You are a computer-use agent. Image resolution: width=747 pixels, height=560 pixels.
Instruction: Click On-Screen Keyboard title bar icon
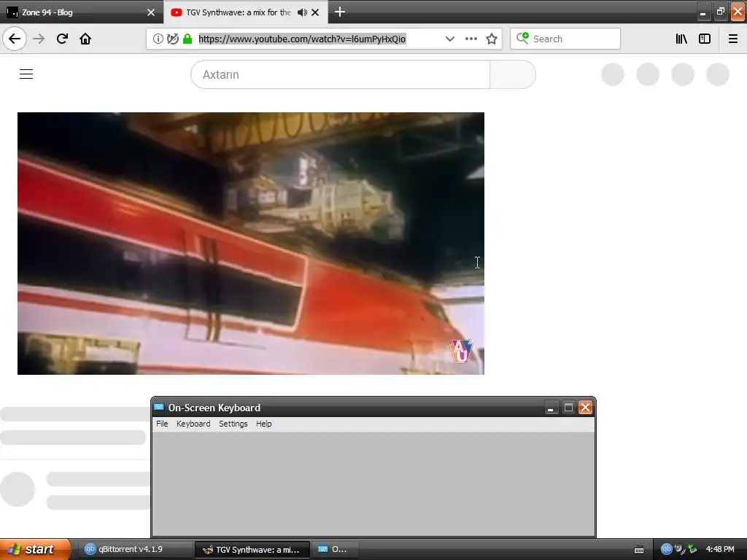pyautogui.click(x=159, y=407)
